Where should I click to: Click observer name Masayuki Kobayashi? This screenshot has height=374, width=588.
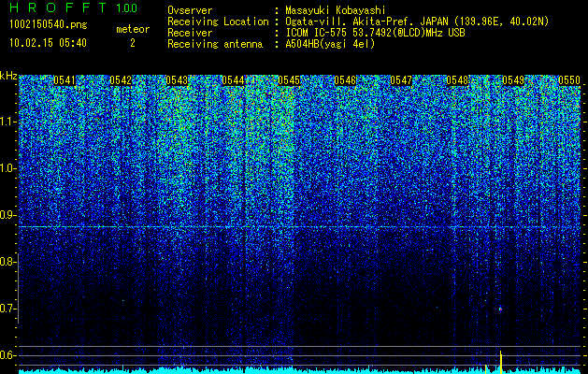click(336, 10)
